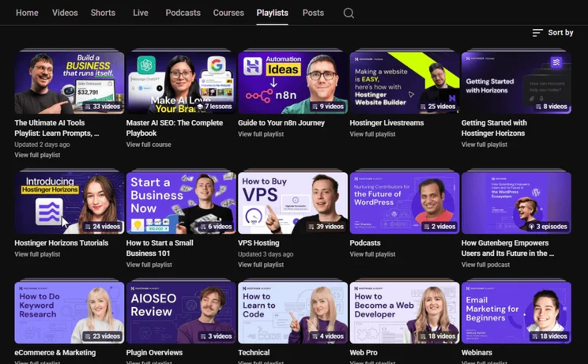
Task: Open the Live tab
Action: (x=140, y=13)
